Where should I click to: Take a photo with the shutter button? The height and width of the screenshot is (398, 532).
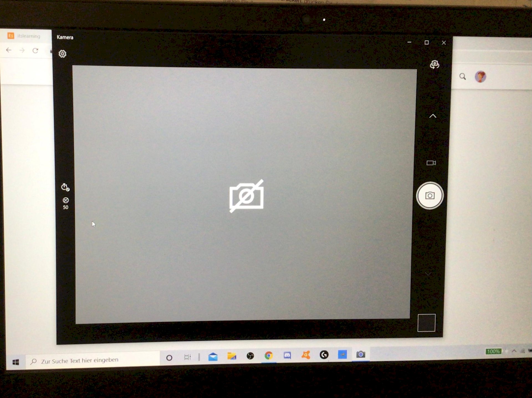(x=430, y=196)
